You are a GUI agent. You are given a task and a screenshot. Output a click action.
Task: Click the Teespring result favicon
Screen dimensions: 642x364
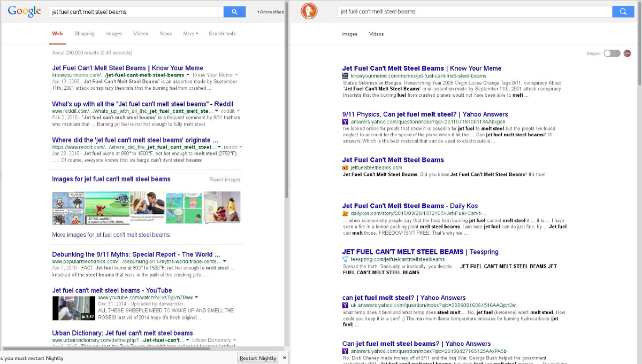click(346, 259)
